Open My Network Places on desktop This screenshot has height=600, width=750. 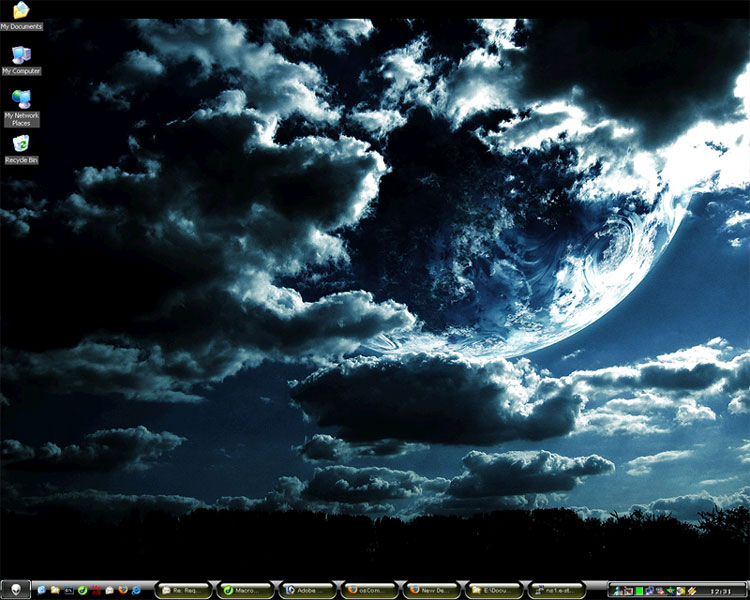click(21, 101)
